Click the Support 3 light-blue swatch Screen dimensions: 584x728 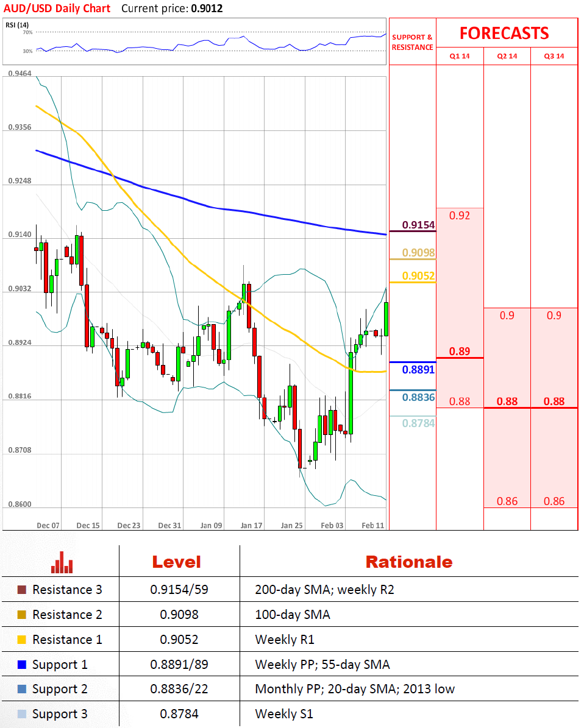[x=22, y=714]
